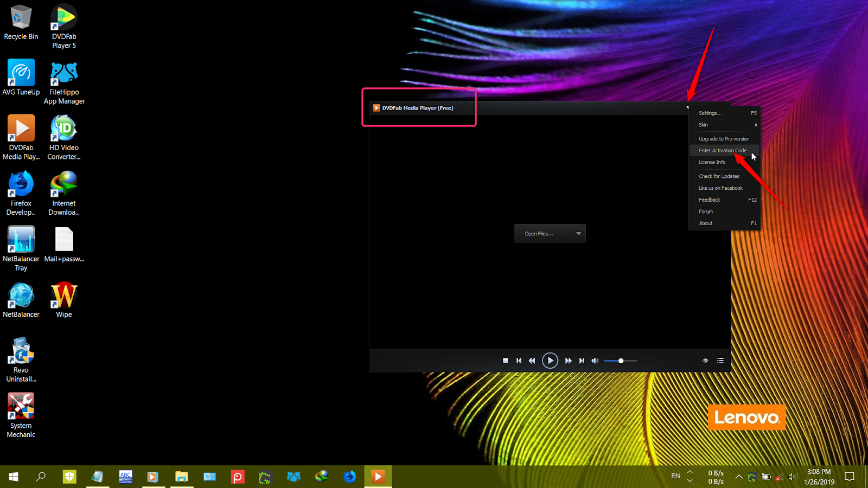
Task: Open the Recycle Bin desktop icon
Action: click(21, 23)
